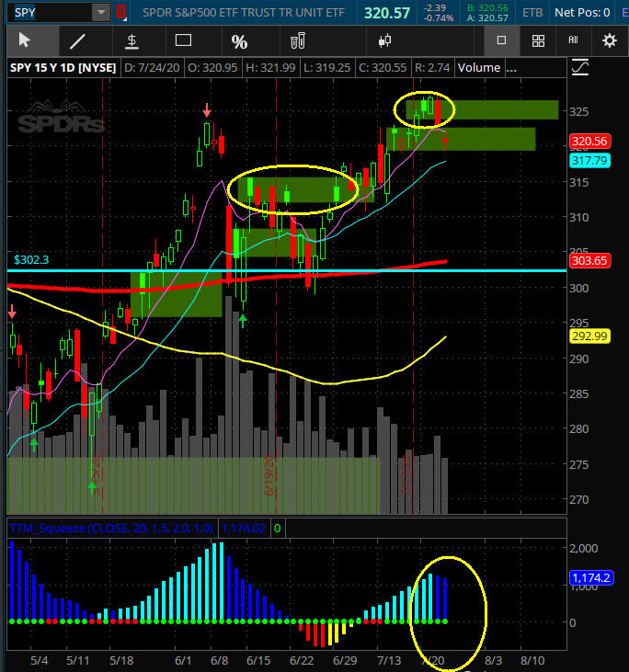Click the Net Pos: 0 label
The height and width of the screenshot is (672, 629).
point(582,13)
